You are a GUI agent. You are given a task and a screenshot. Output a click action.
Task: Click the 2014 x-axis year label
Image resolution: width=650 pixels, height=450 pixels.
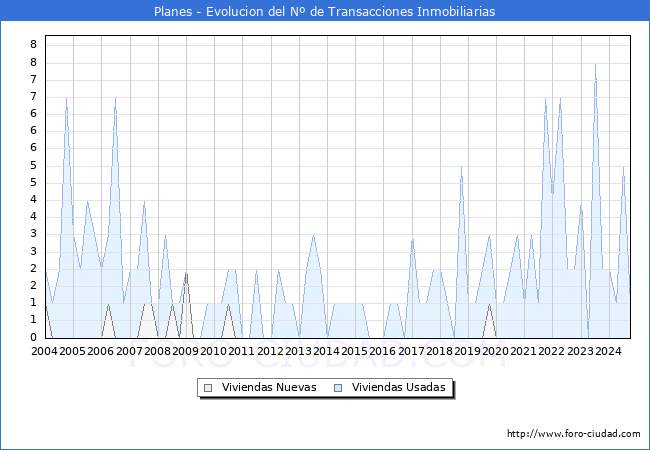(326, 351)
